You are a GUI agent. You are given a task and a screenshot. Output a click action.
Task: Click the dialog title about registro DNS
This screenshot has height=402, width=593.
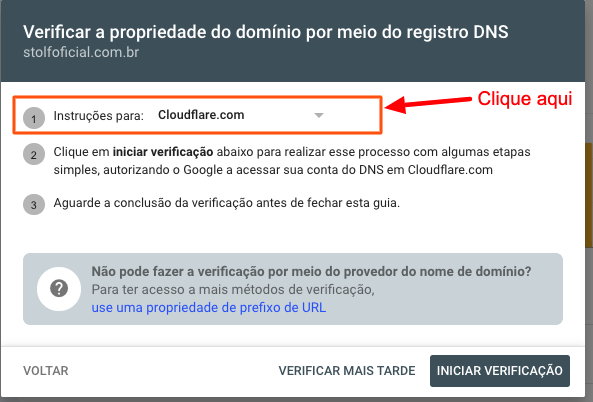tap(265, 32)
